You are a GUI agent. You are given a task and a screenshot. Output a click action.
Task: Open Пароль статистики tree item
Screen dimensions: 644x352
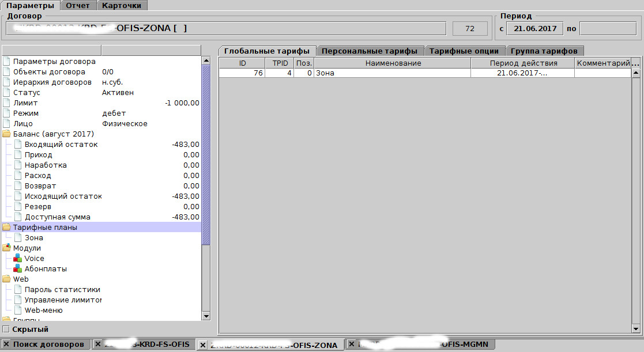[62, 290]
